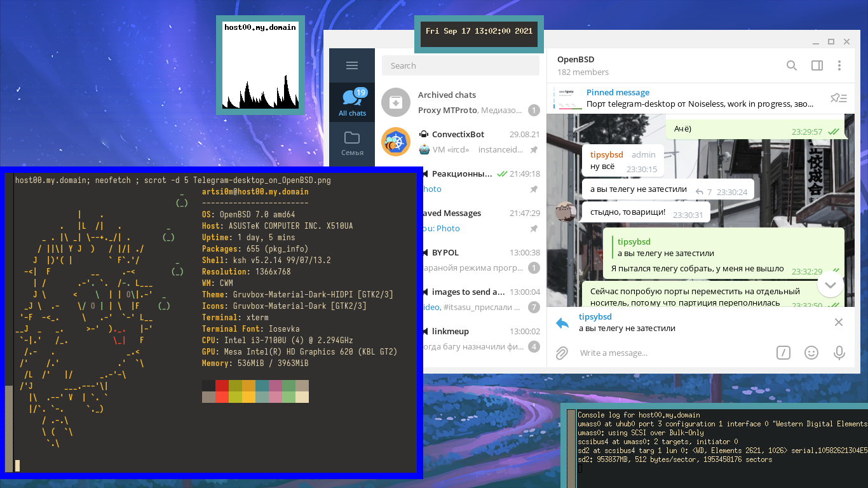
Task: Click the xterm left scrollbar thumb
Action: tap(9, 428)
